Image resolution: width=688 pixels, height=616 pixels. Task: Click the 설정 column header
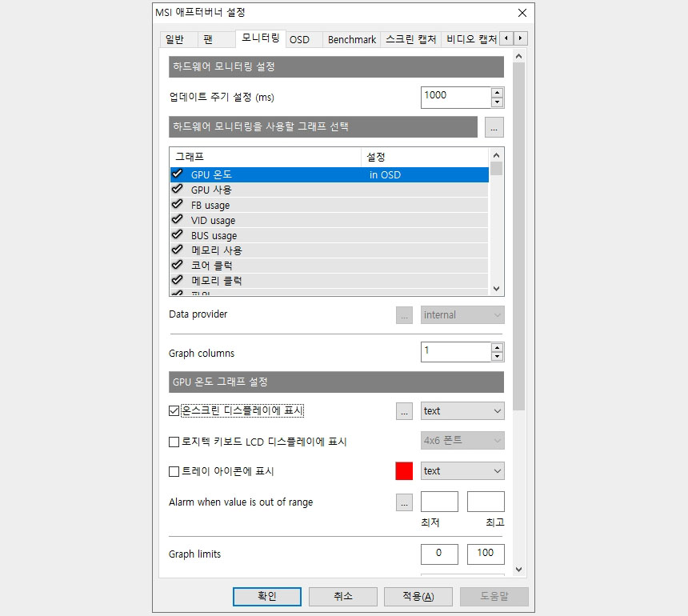click(x=425, y=157)
